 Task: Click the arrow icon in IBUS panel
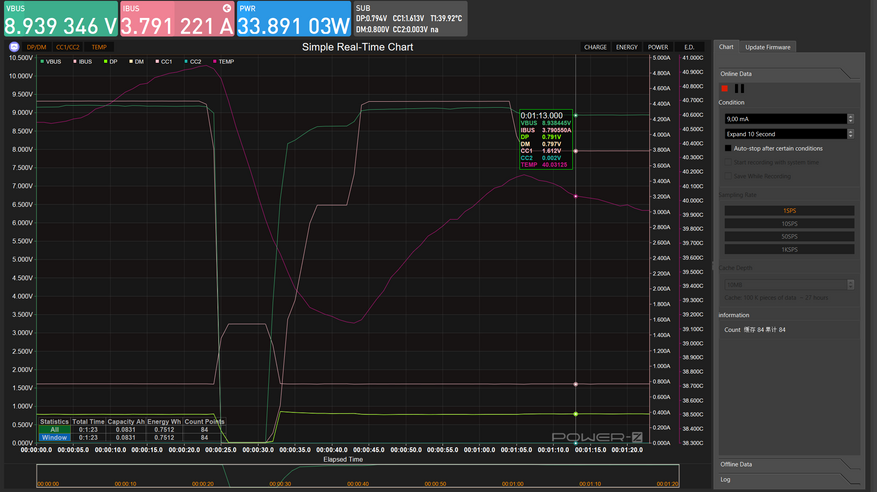tap(226, 7)
